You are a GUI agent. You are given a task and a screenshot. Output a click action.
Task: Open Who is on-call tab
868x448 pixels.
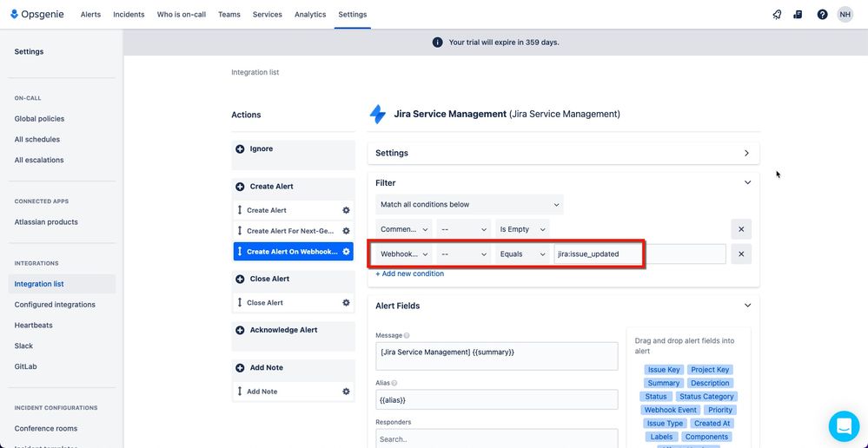[x=182, y=15]
